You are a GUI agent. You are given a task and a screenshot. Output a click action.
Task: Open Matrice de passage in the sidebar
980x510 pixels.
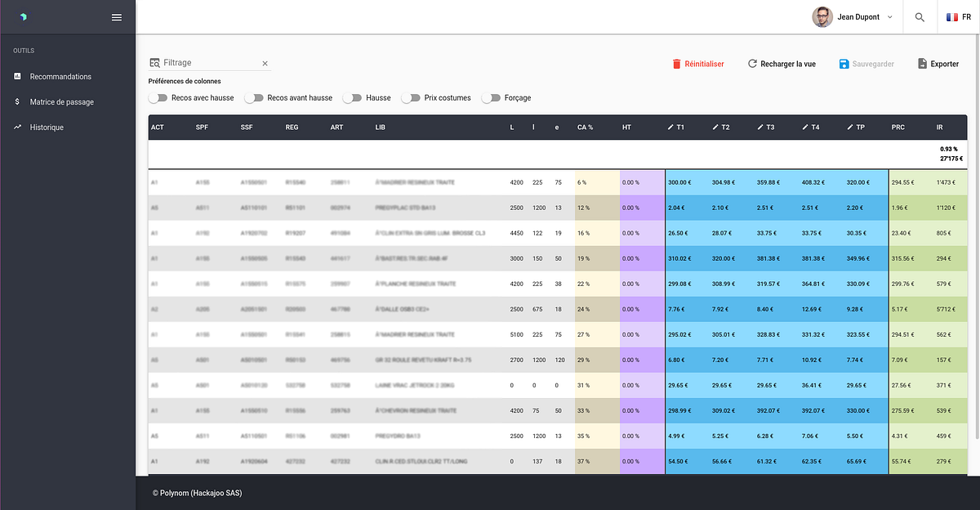[61, 102]
